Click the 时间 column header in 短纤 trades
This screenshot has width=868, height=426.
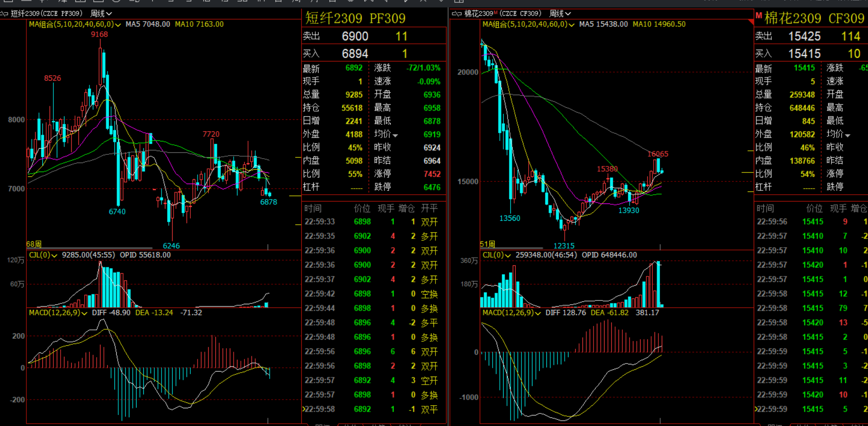pyautogui.click(x=313, y=208)
